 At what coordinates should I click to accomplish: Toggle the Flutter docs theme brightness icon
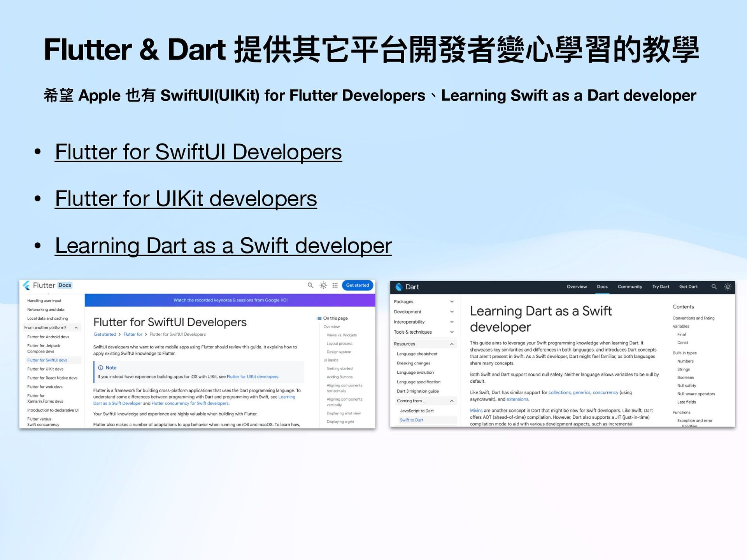point(323,285)
